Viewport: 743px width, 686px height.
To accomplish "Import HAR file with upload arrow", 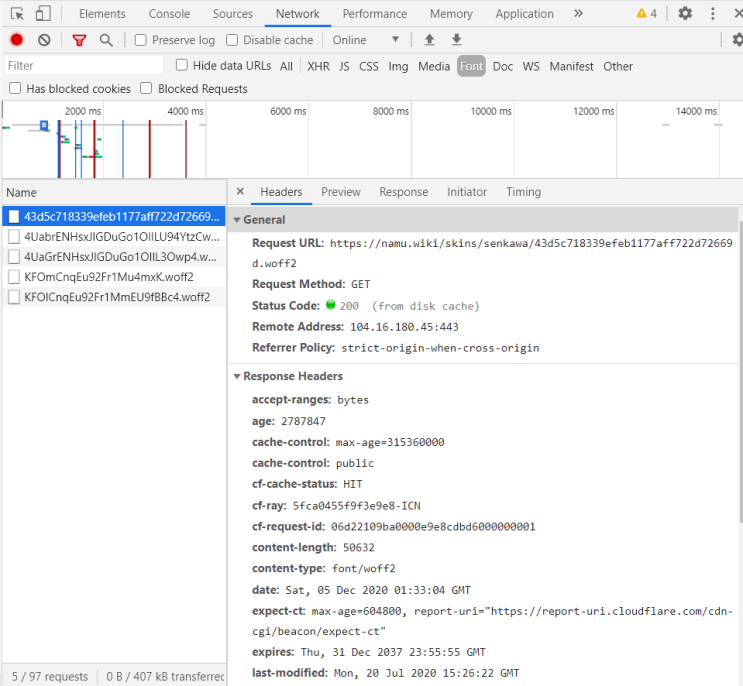I will [429, 40].
